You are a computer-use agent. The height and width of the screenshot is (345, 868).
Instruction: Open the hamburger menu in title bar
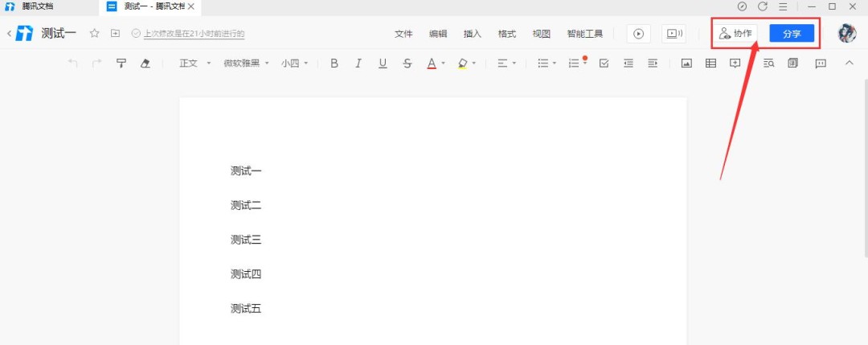click(784, 6)
